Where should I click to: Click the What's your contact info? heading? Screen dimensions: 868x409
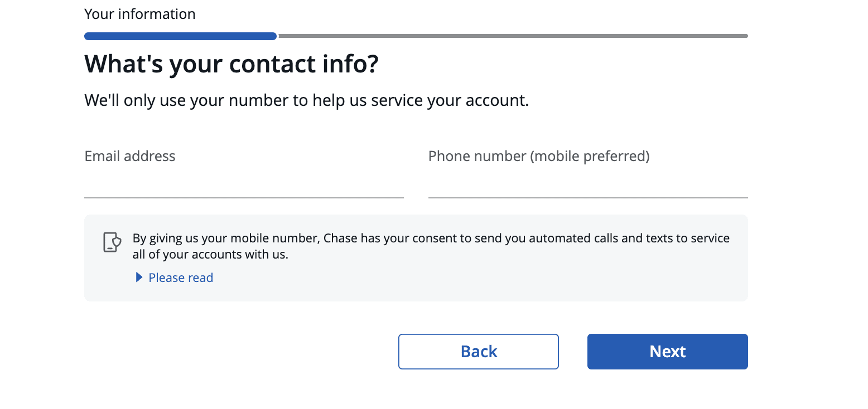[232, 64]
